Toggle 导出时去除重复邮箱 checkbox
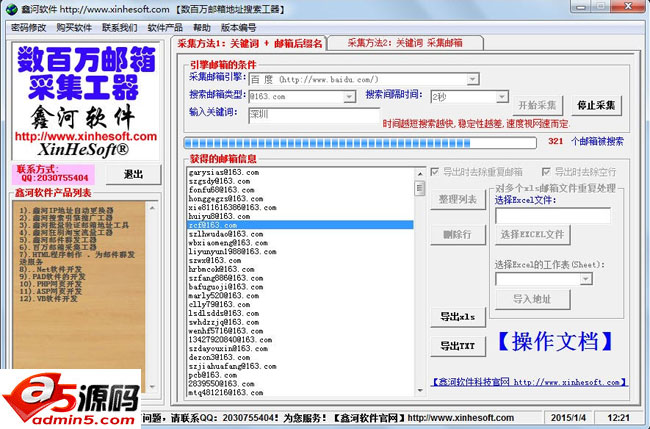Viewport: 650px width, 429px height. point(434,172)
